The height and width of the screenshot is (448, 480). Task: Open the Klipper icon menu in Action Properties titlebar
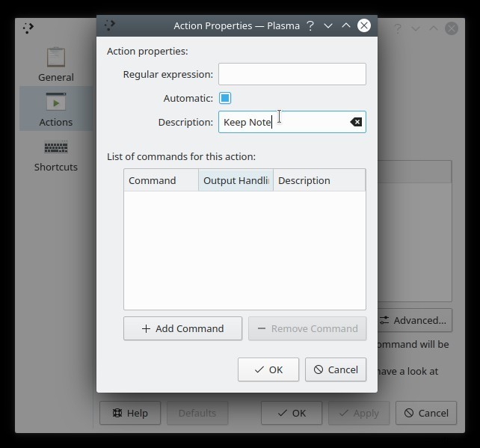pyautogui.click(x=109, y=25)
